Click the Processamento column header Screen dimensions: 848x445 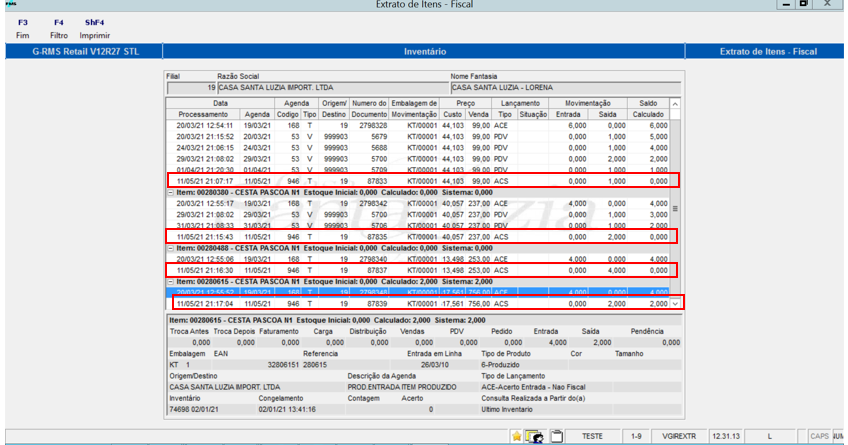(203, 115)
